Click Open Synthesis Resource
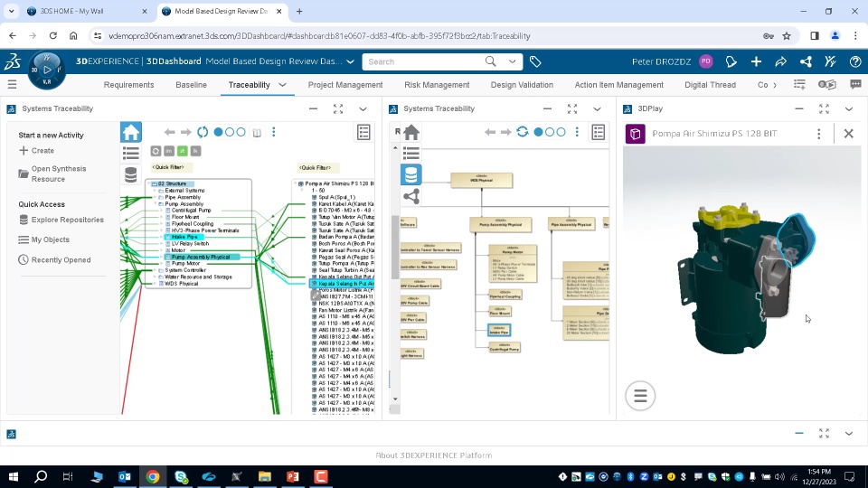The height and width of the screenshot is (488, 868). coord(52,174)
